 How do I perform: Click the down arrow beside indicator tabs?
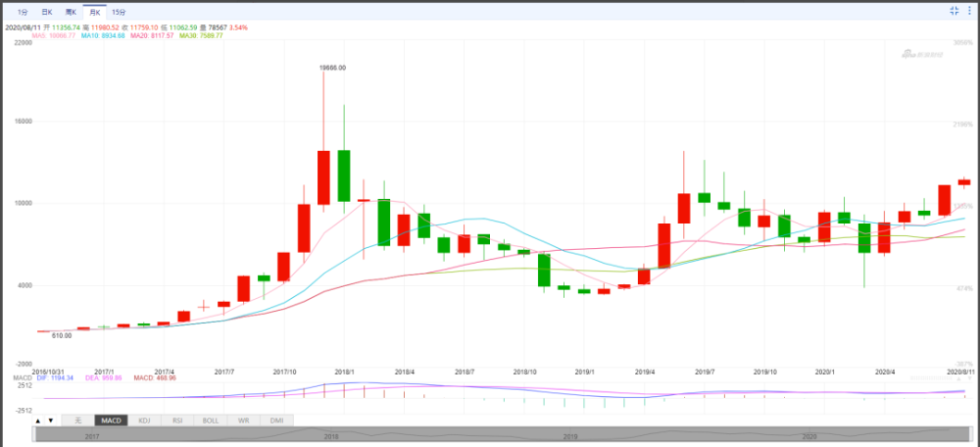(50, 420)
